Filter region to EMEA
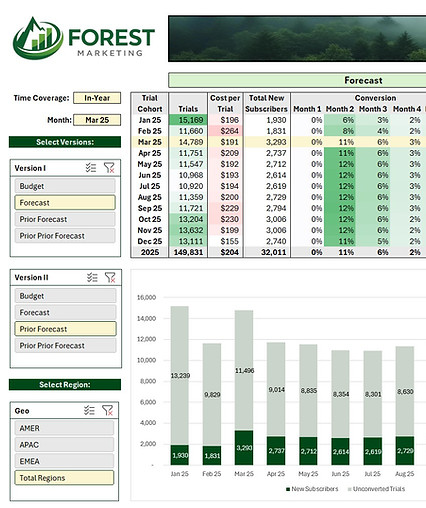The image size is (426, 508). pos(64,461)
